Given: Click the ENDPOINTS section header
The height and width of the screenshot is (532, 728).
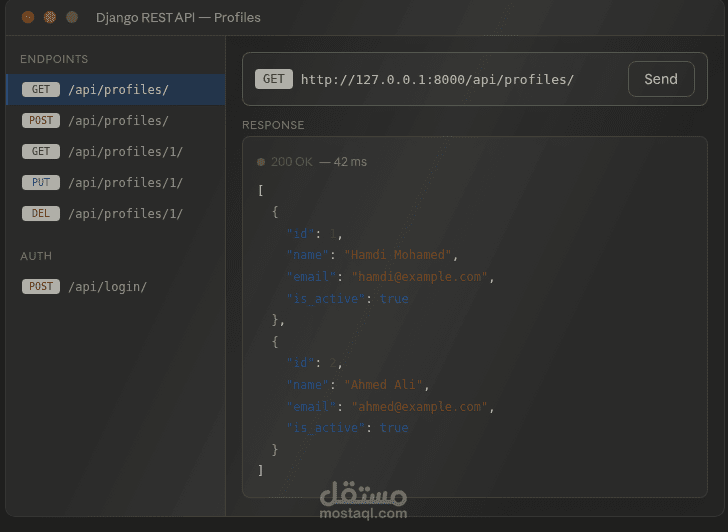Looking at the screenshot, I should tap(54, 59).
